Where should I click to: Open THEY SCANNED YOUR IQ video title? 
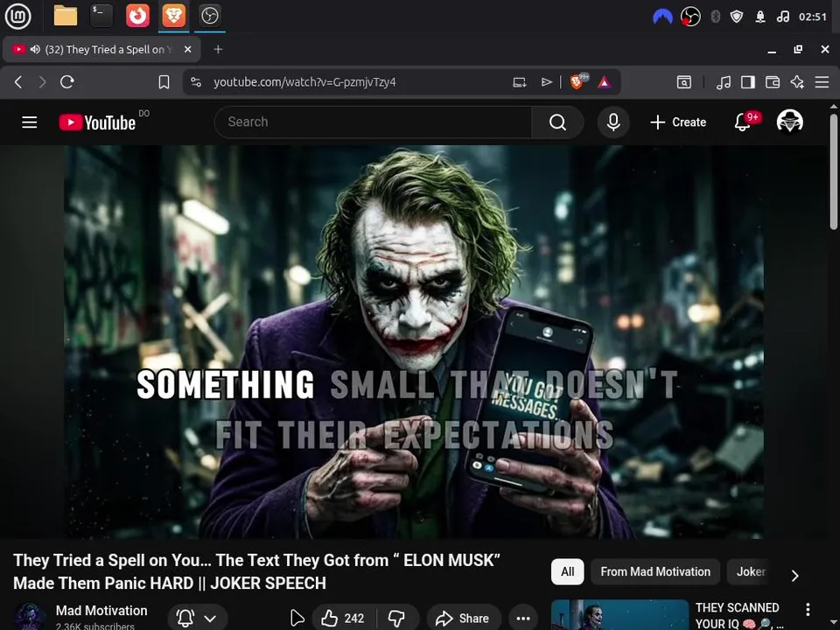[739, 615]
